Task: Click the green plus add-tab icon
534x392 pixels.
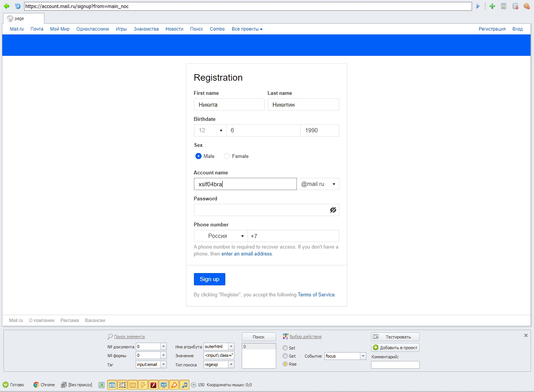Action: (x=492, y=6)
